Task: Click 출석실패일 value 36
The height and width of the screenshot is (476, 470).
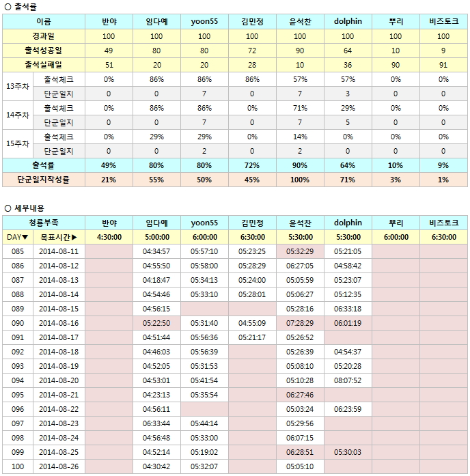Action: 348,65
